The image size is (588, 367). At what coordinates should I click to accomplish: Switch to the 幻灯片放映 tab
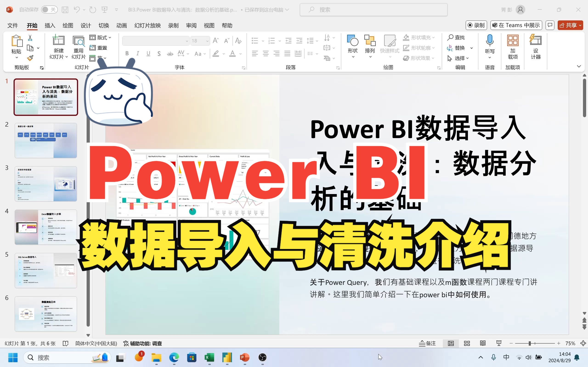[x=147, y=25]
